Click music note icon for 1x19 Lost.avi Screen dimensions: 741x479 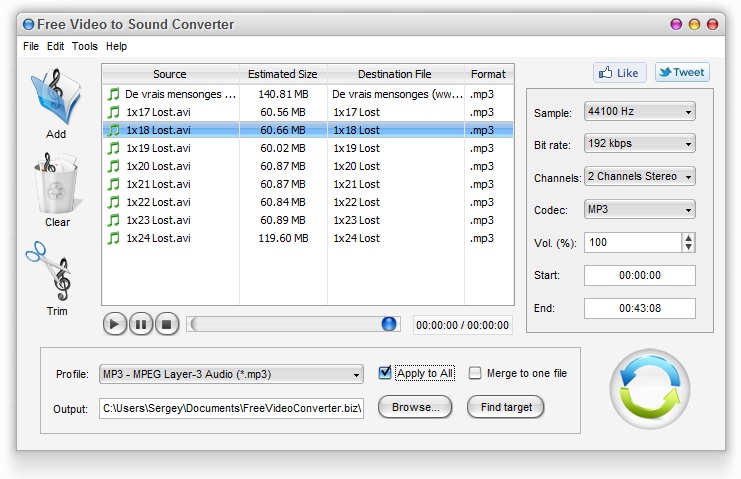(x=113, y=148)
